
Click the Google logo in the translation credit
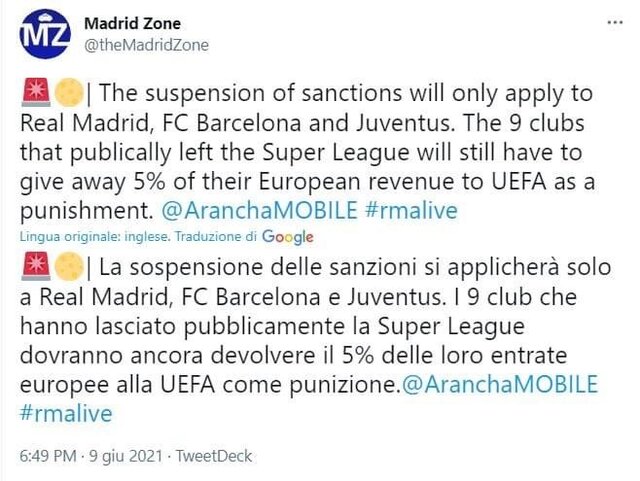coord(288,237)
